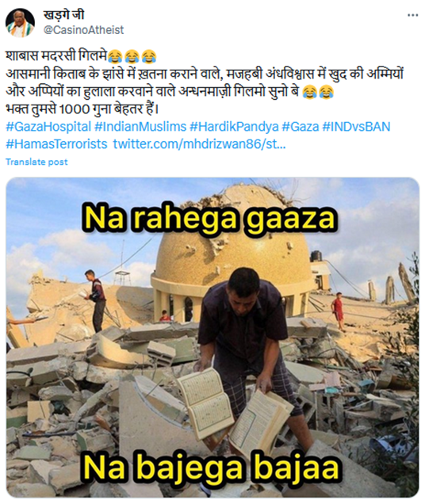Open the three-dot more options menu
The height and width of the screenshot is (504, 429).
[412, 15]
